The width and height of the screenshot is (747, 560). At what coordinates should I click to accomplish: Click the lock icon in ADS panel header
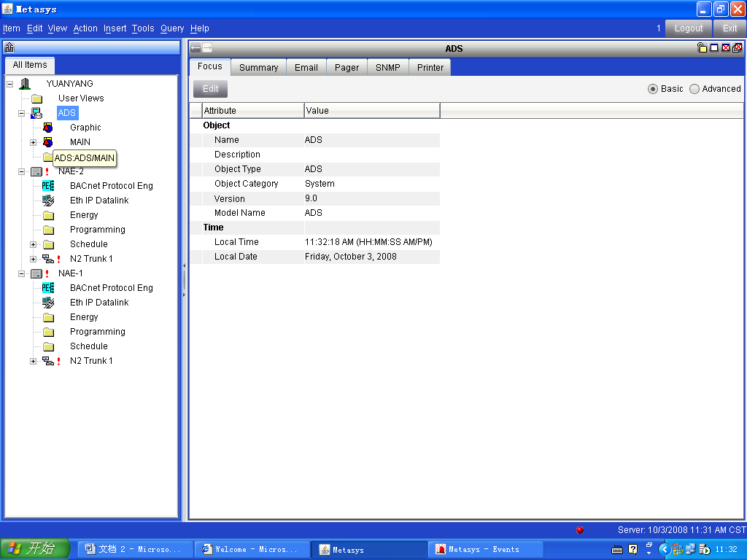702,48
